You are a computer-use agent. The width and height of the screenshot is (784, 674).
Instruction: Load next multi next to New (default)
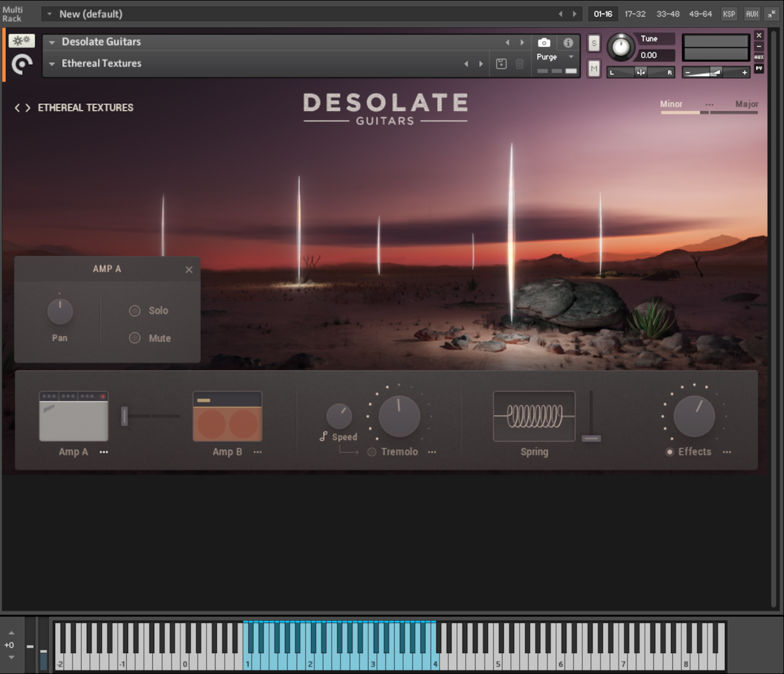(x=575, y=14)
